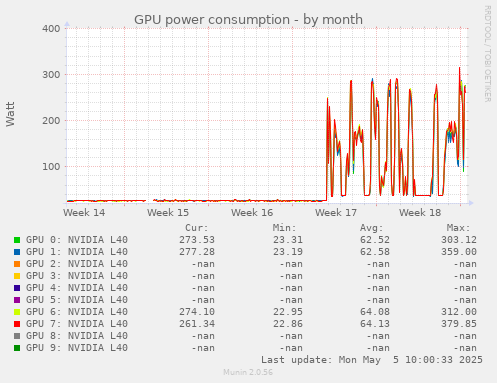Screen dimensions: 497x383
Task: Click the 100 y-axis tick value
Action: coord(51,167)
